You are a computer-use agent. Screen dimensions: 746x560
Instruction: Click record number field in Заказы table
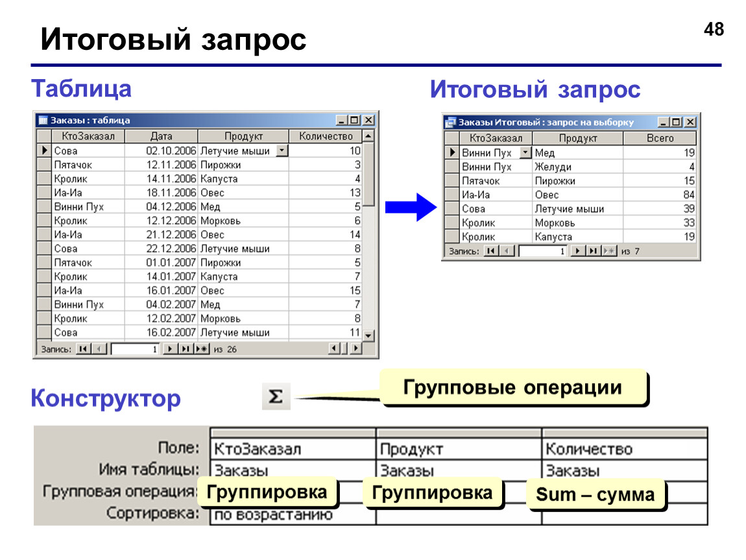136,349
